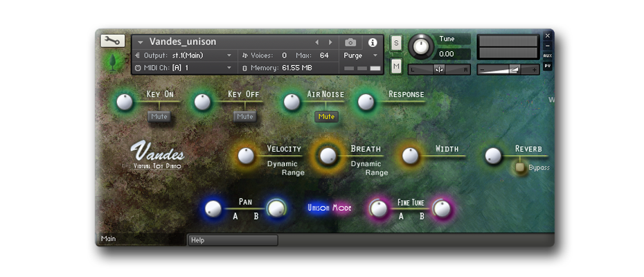Click the volume minus icon
644x277 pixels.
[x=482, y=70]
